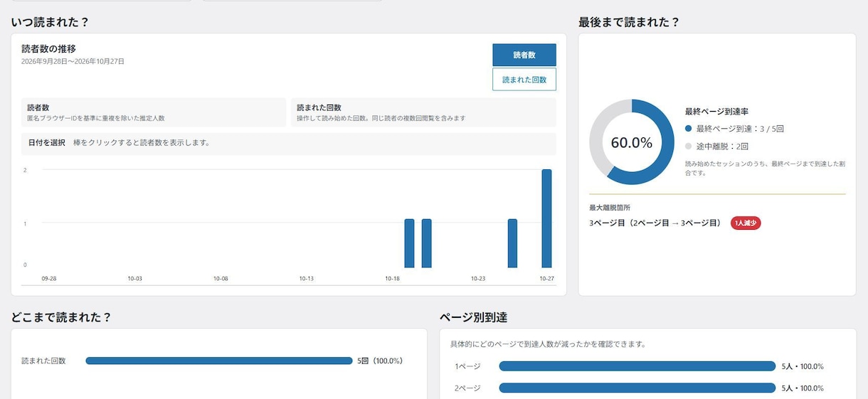Click the 最終ページ到達率 label
The height and width of the screenshot is (399, 868).
(716, 112)
